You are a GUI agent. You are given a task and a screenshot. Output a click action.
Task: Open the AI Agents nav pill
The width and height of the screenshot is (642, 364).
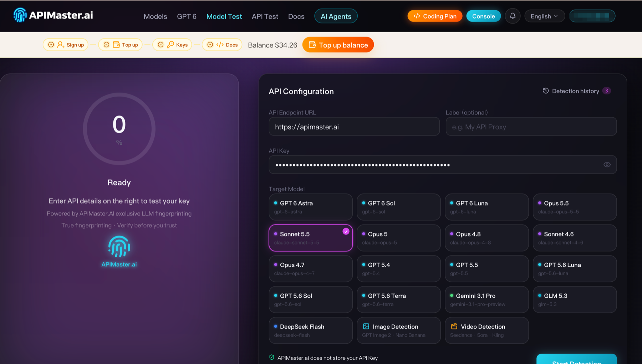[336, 16]
